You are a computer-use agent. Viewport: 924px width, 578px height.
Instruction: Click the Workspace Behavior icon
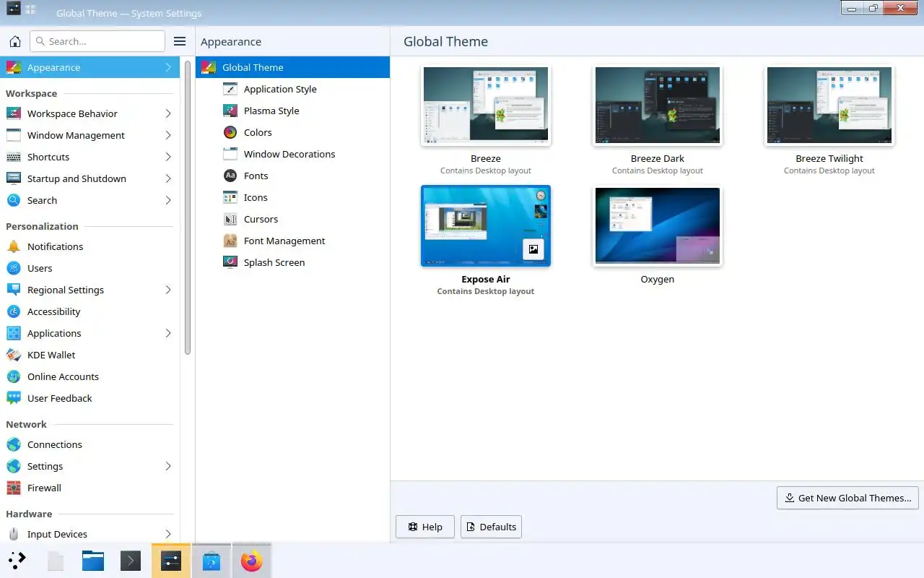tap(13, 113)
